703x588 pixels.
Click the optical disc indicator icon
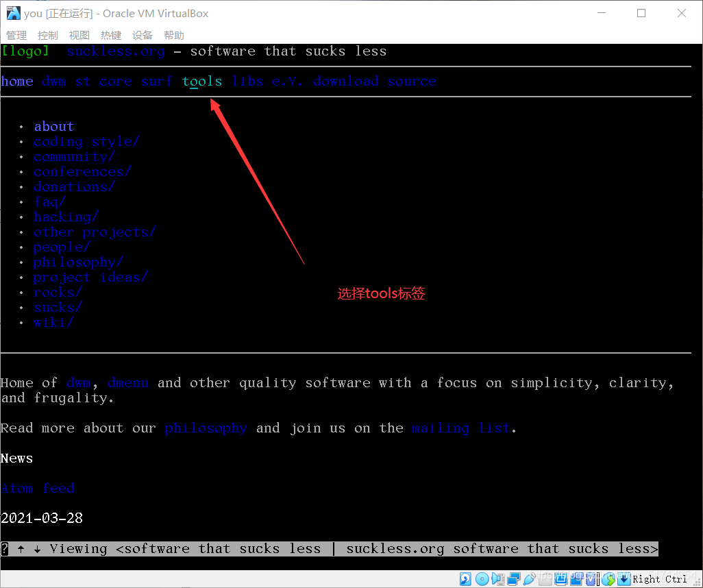click(482, 579)
